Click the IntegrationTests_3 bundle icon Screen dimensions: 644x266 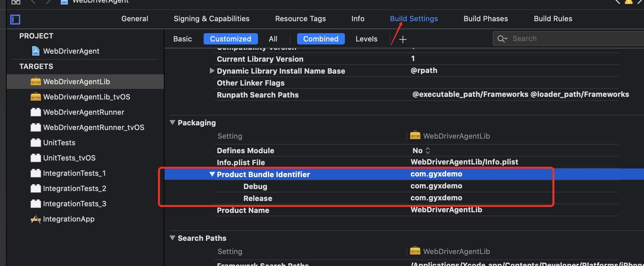tap(35, 204)
